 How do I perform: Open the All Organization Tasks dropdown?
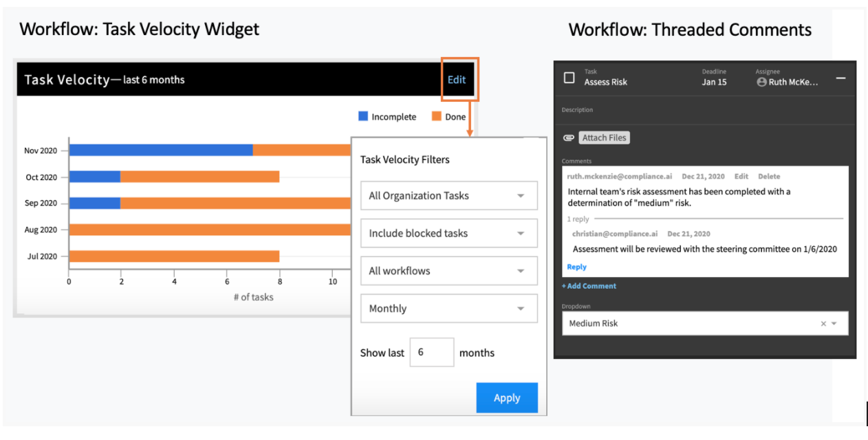pyautogui.click(x=448, y=196)
